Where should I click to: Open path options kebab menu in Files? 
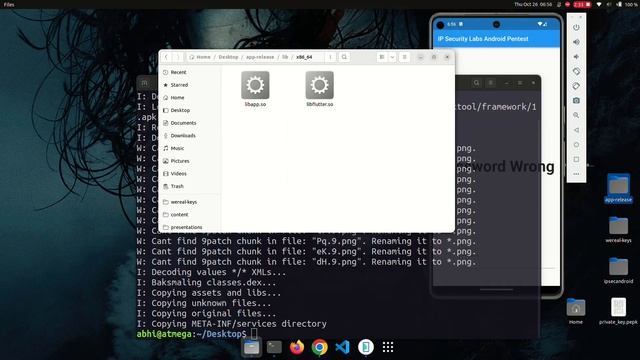coord(330,57)
